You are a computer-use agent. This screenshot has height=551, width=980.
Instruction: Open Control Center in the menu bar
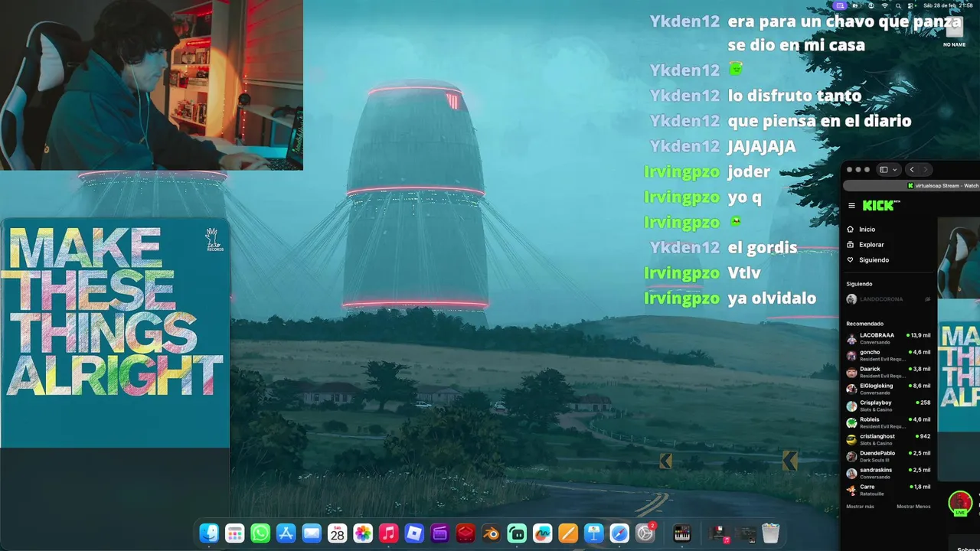pyautogui.click(x=911, y=5)
